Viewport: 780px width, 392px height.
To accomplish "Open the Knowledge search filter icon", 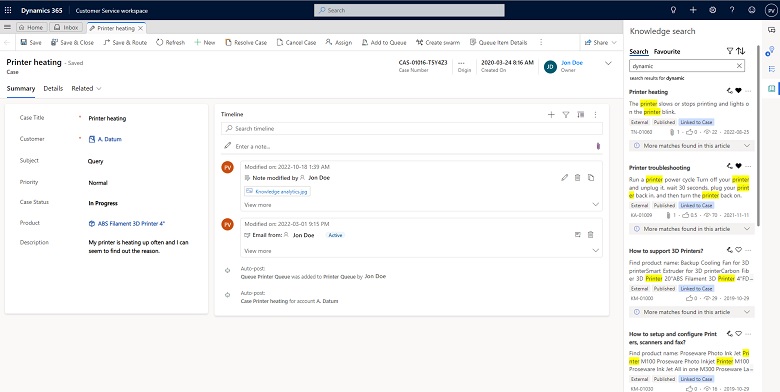I will tap(730, 51).
